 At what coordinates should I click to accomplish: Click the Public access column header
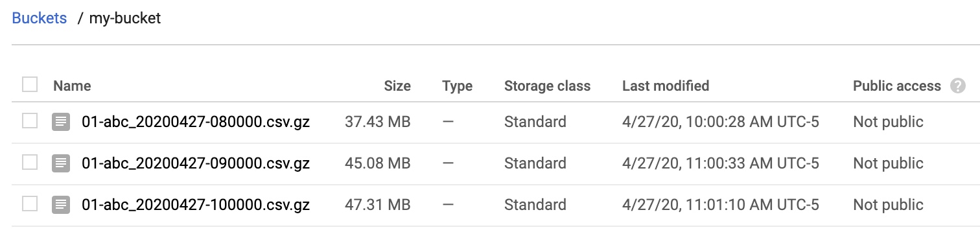click(897, 86)
